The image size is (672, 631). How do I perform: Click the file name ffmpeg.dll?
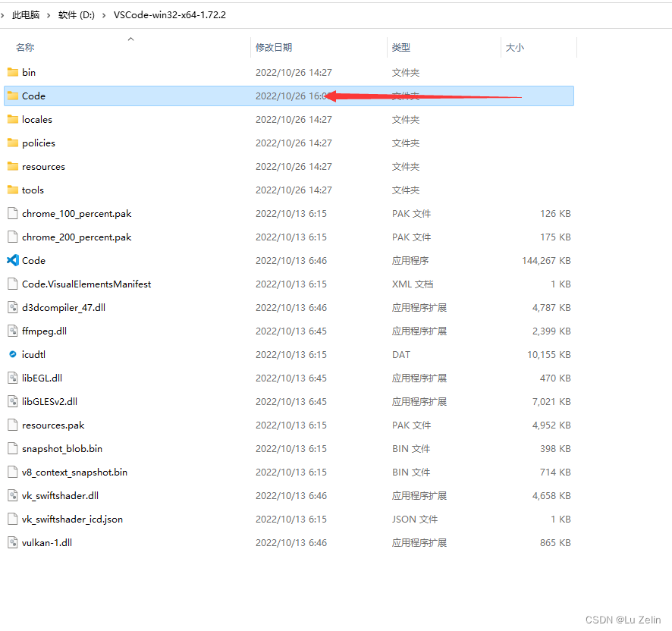(44, 331)
